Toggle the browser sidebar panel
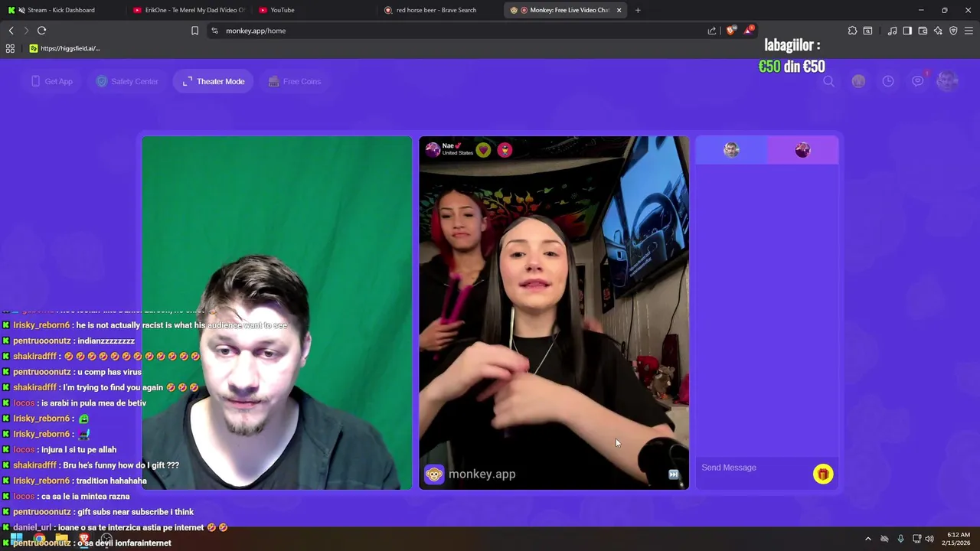The image size is (980, 551). point(907,31)
